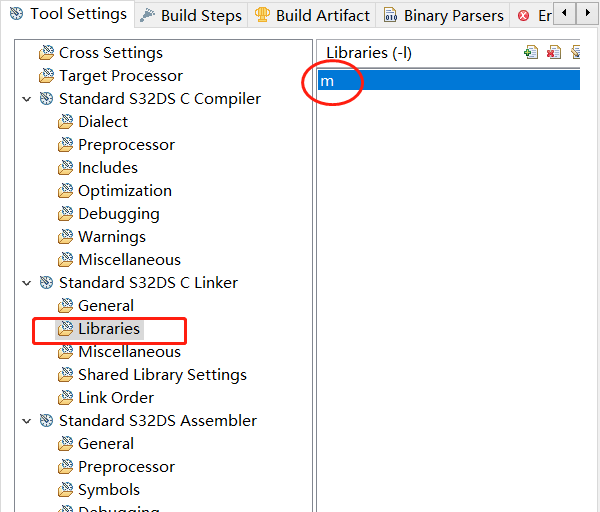Screen dimensions: 600x512
Task: Open the Binary Parsers tab
Action: tap(443, 16)
